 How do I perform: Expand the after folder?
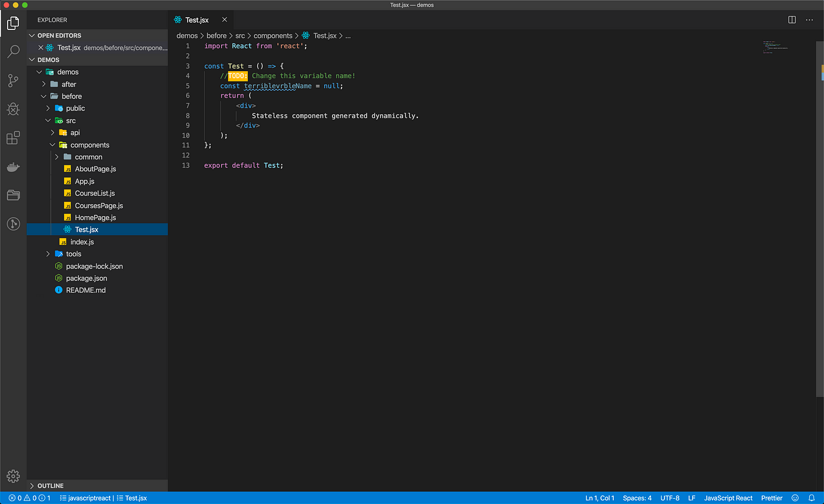tap(97, 84)
